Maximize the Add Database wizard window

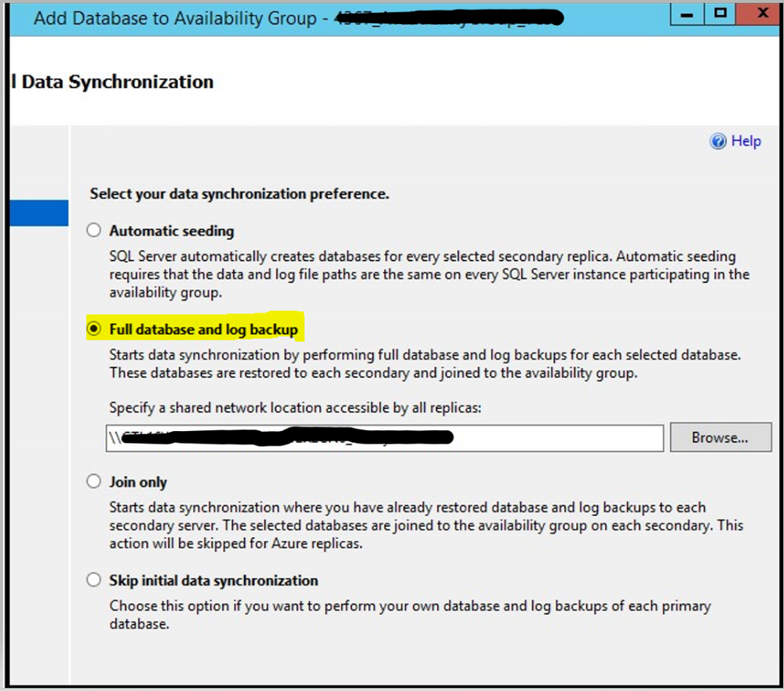pos(720,13)
